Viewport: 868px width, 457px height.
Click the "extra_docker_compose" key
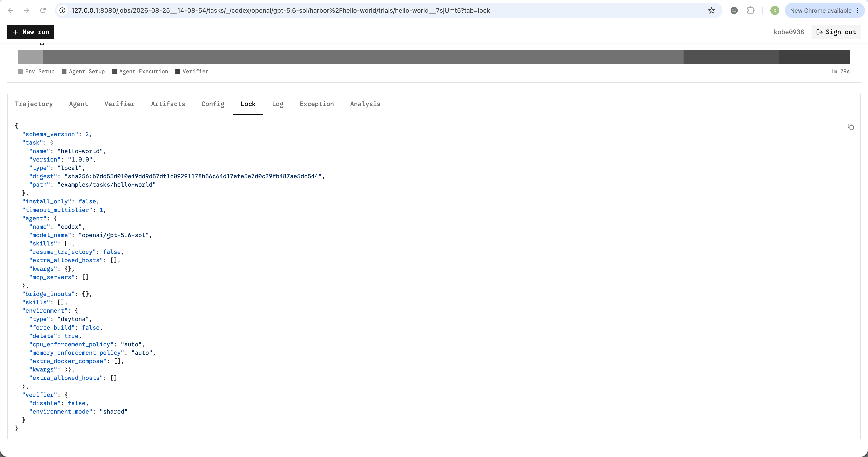coord(68,361)
